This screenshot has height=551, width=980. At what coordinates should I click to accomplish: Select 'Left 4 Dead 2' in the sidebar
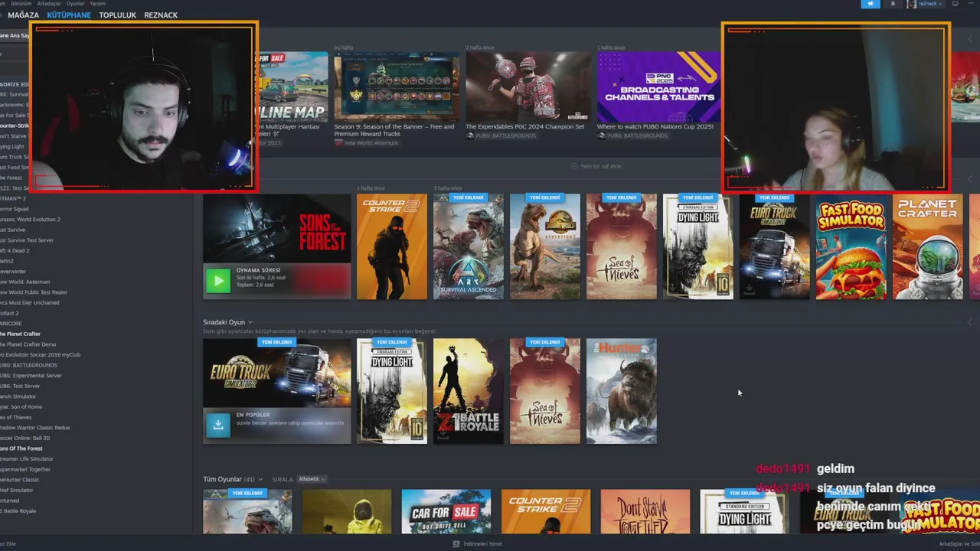pos(15,250)
